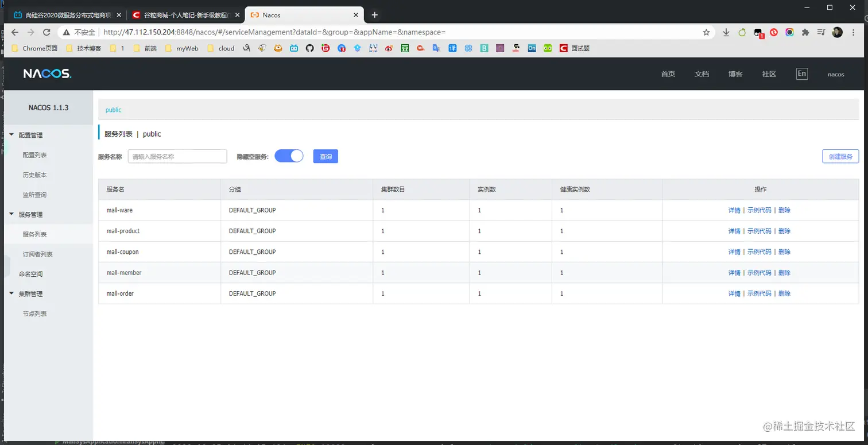This screenshot has width=868, height=445.
Task: Open the GitHub bookmark icon
Action: (310, 49)
